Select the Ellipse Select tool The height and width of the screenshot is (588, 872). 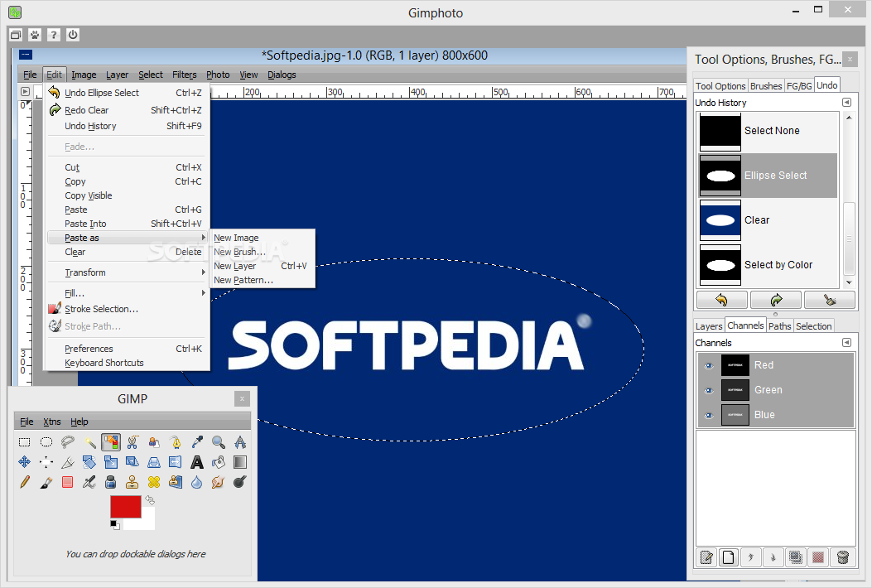pos(46,443)
